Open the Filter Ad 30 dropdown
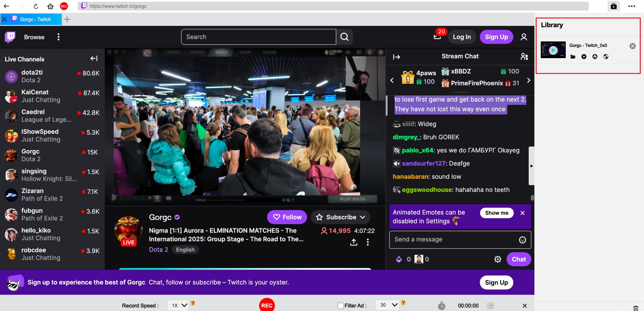The image size is (644, 311). click(x=387, y=305)
